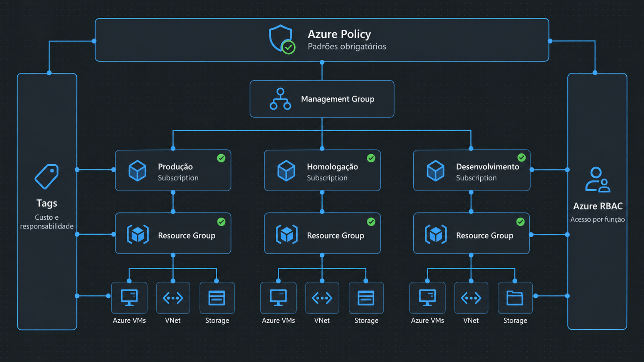
Task: Click 'Storage' label in Desenvolvimento column
Action: [x=515, y=320]
